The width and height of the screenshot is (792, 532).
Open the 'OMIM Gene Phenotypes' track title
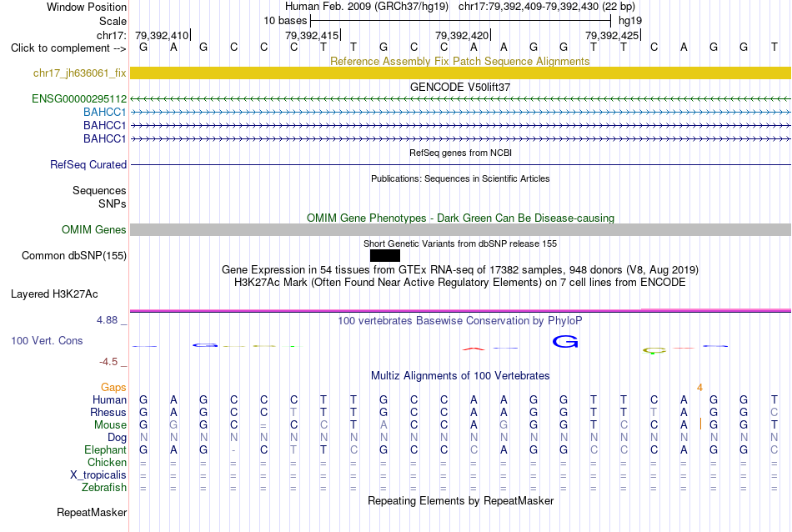click(460, 218)
